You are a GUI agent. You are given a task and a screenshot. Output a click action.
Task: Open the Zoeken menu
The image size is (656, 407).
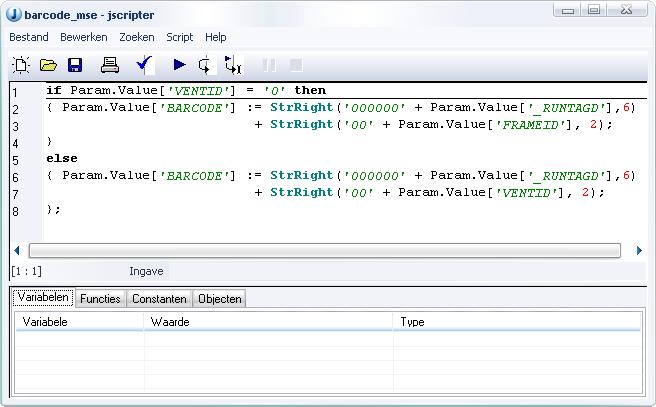(137, 37)
